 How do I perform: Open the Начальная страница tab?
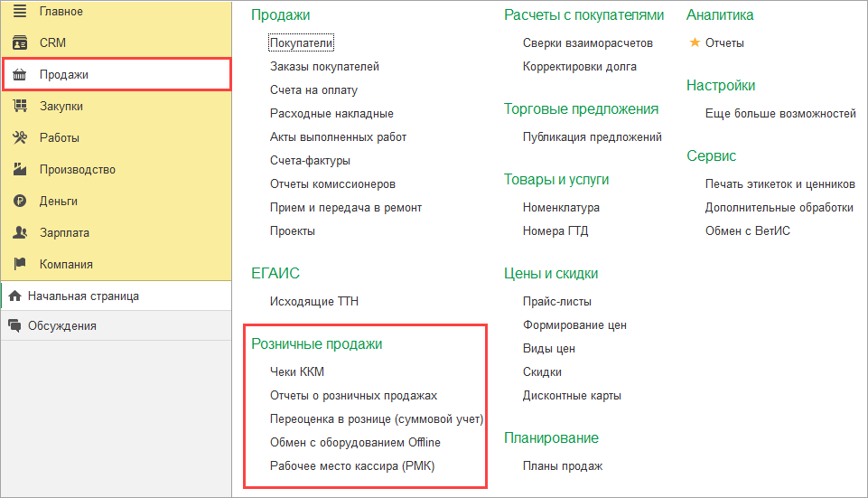pyautogui.click(x=83, y=296)
